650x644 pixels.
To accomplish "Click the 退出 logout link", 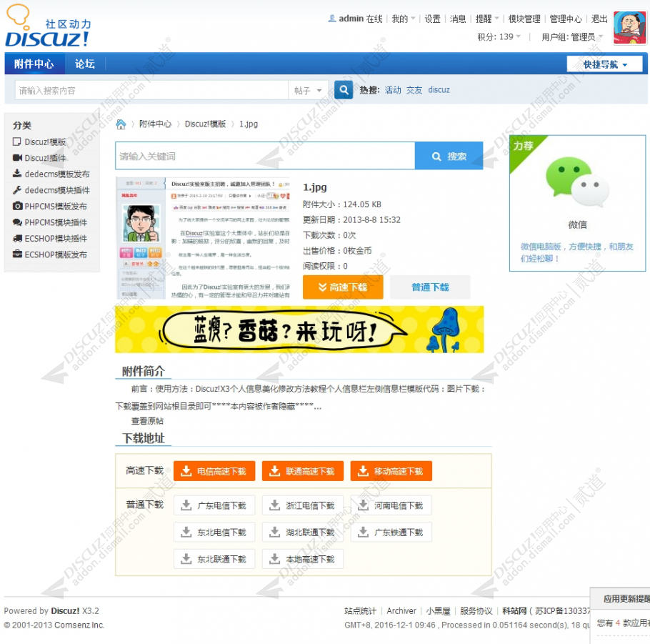I will 599,19.
